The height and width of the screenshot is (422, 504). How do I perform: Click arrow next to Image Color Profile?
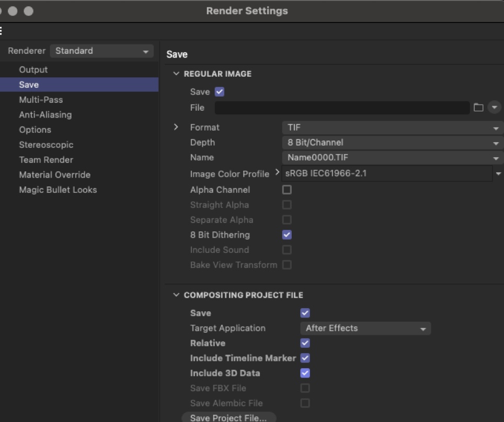[277, 173]
